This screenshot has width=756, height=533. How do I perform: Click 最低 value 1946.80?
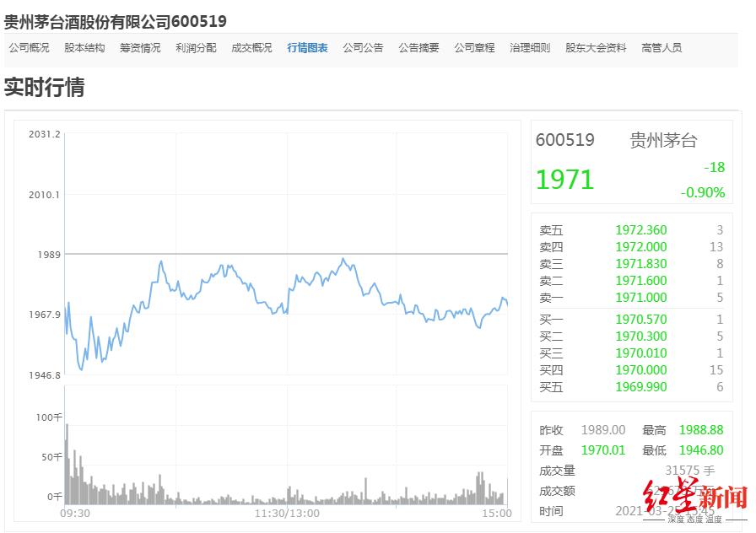click(701, 450)
